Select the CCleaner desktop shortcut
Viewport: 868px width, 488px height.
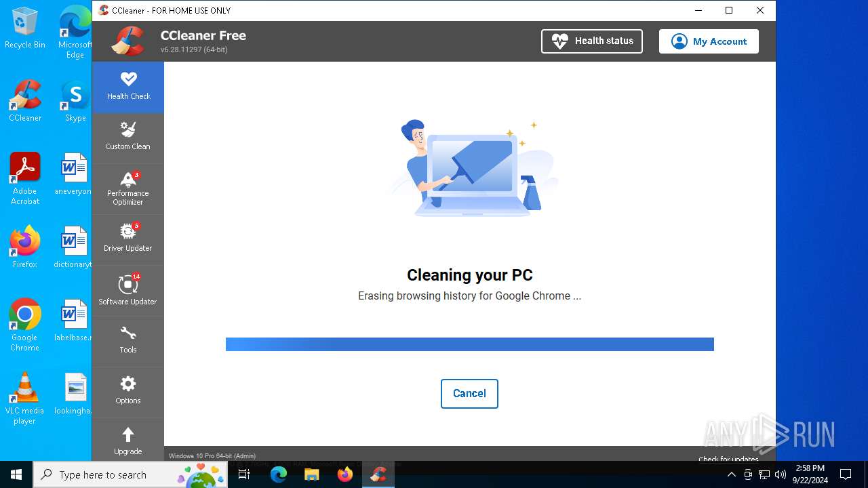(25, 101)
